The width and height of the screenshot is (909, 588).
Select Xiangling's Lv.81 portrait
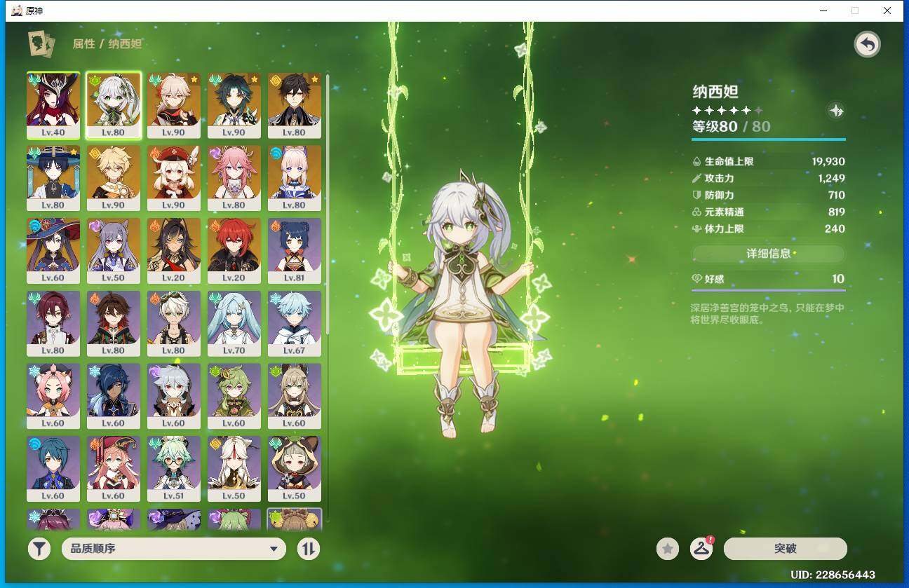click(295, 251)
